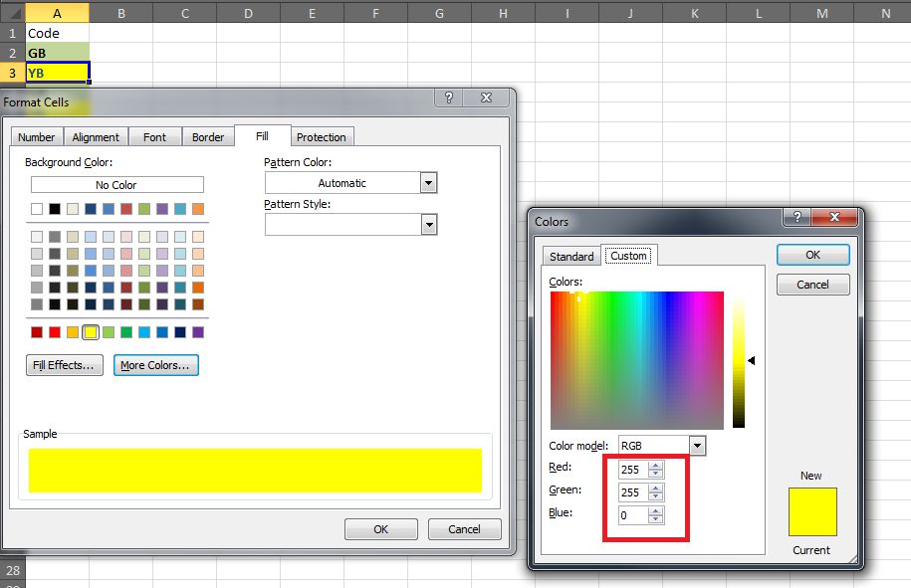The image size is (911, 588).
Task: Pick the purple standard color swatch
Action: 198,332
